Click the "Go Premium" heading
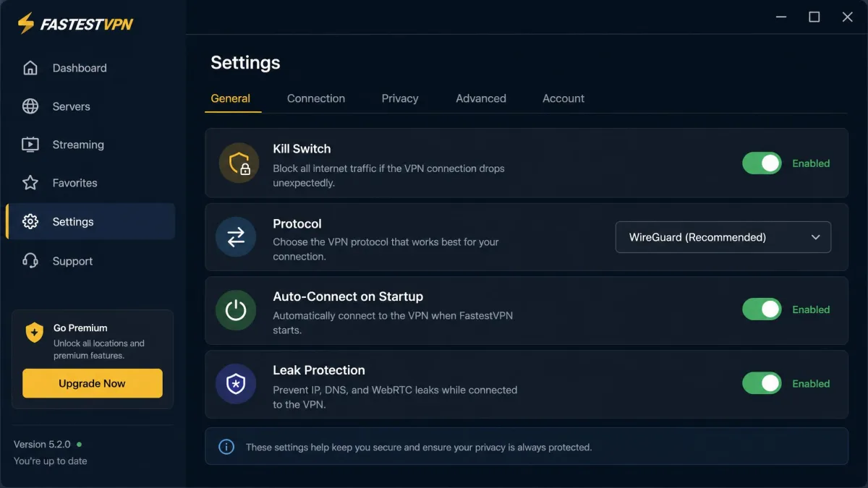The image size is (868, 488). [x=80, y=328]
